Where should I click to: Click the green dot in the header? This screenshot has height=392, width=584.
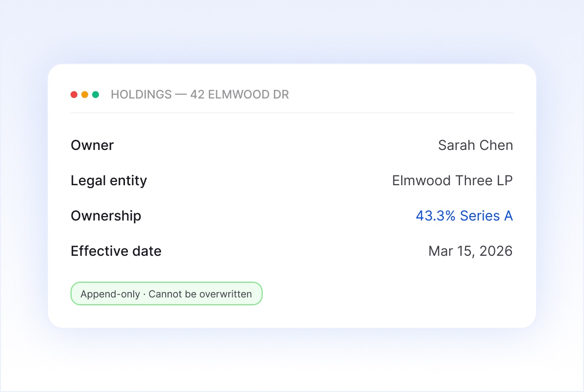pyautogui.click(x=96, y=95)
